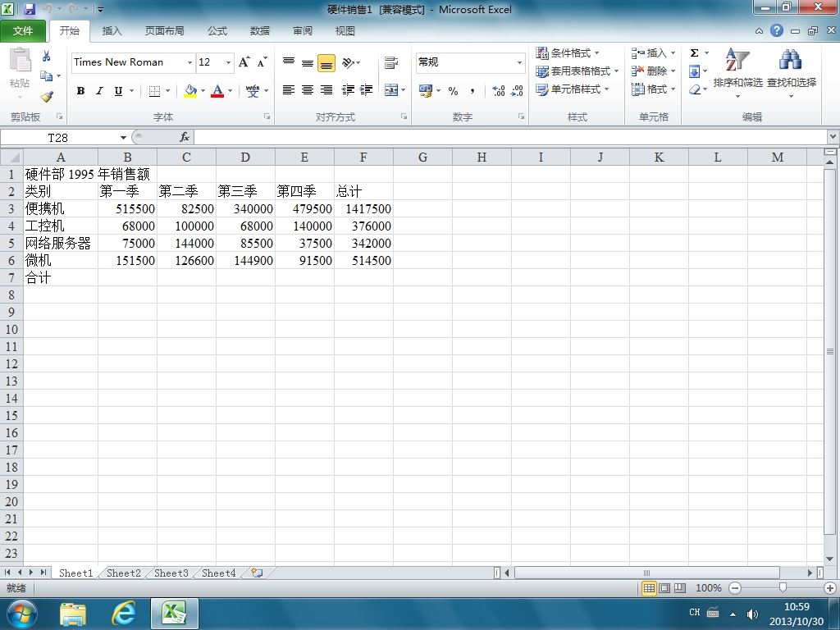Open Find and Select binoculars
Viewport: 840px width, 630px height.
(x=792, y=72)
